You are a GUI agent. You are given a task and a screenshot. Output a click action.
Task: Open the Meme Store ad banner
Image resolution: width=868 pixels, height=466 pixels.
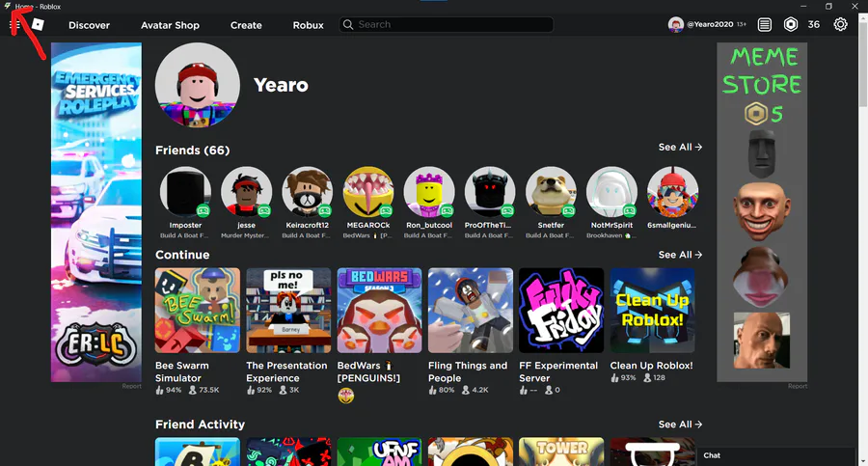point(762,212)
